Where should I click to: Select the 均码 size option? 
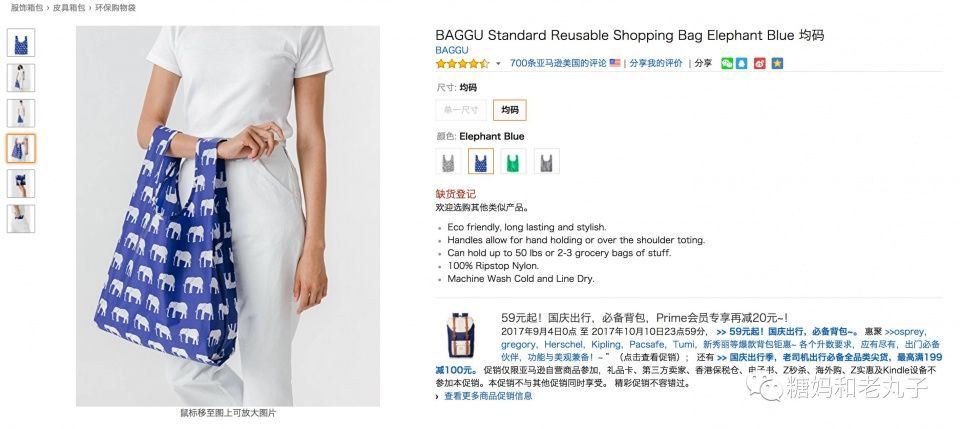tap(509, 110)
